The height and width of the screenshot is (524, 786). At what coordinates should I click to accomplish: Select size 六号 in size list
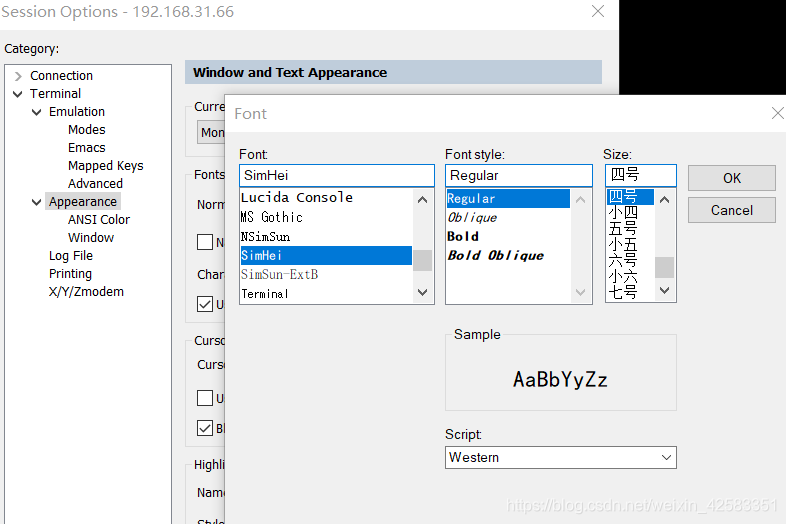tap(630, 261)
